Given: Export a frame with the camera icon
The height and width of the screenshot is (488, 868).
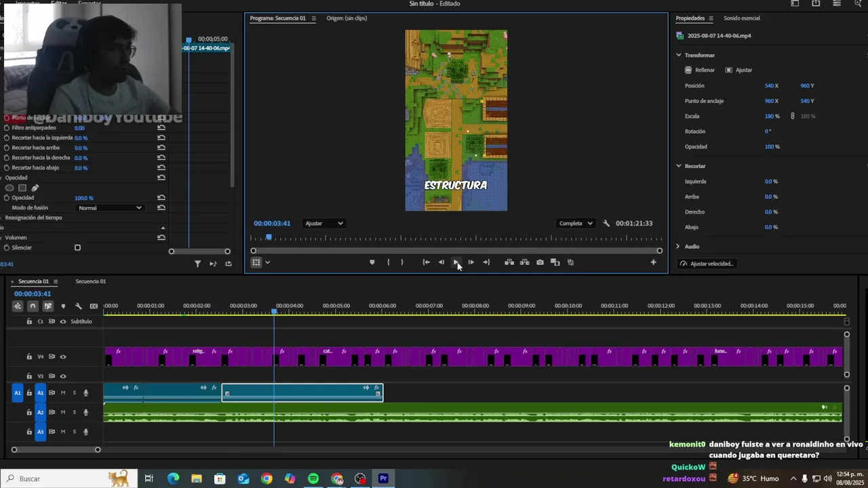Looking at the screenshot, I should pos(540,262).
